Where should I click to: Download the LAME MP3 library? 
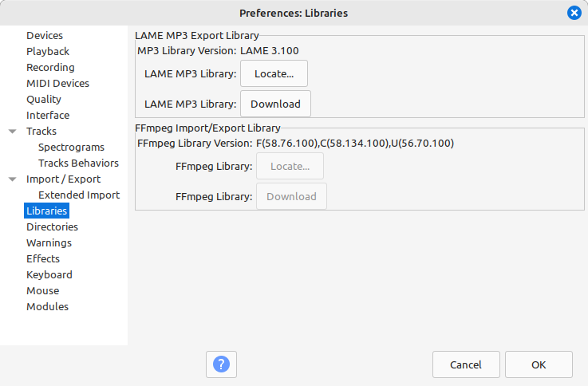tap(275, 104)
